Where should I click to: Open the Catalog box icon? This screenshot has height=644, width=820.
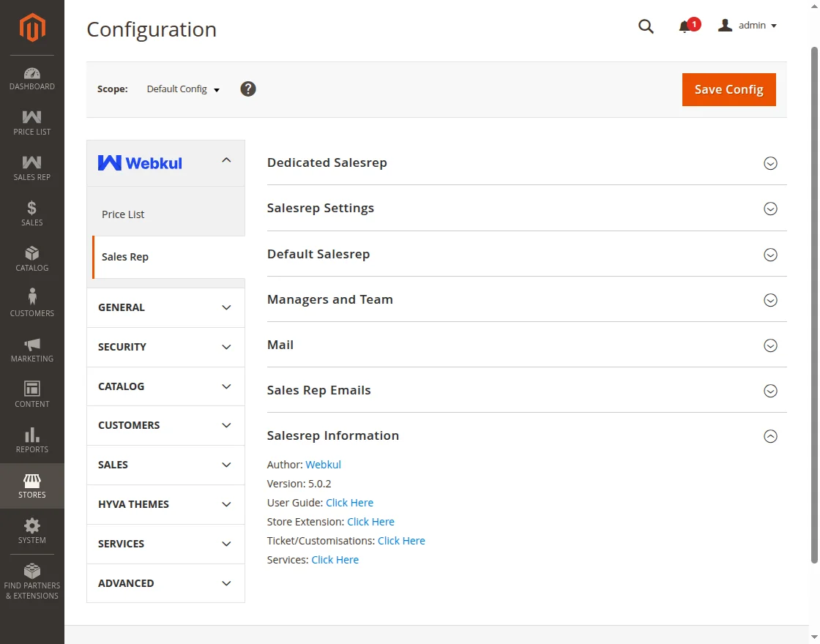(32, 259)
